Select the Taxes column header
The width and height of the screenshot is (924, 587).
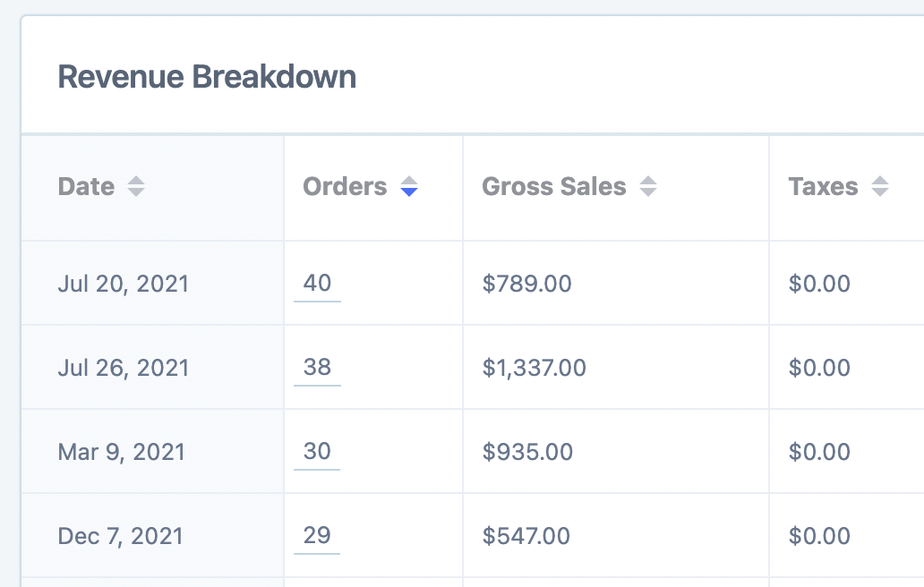coord(823,186)
